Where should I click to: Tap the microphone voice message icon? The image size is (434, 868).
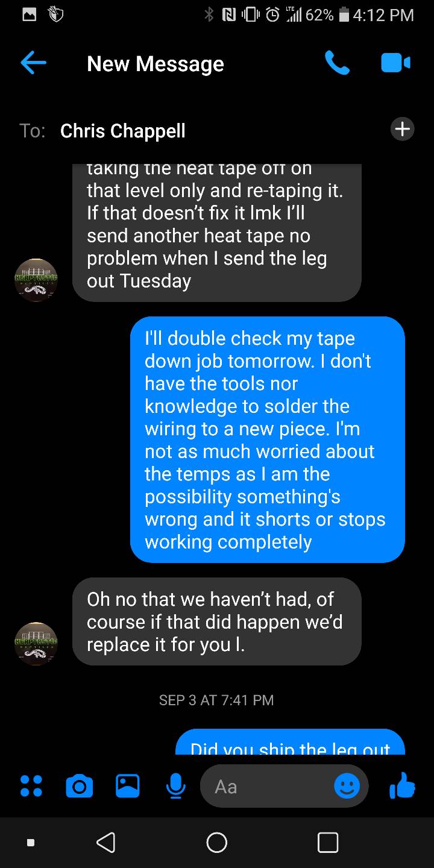point(175,786)
